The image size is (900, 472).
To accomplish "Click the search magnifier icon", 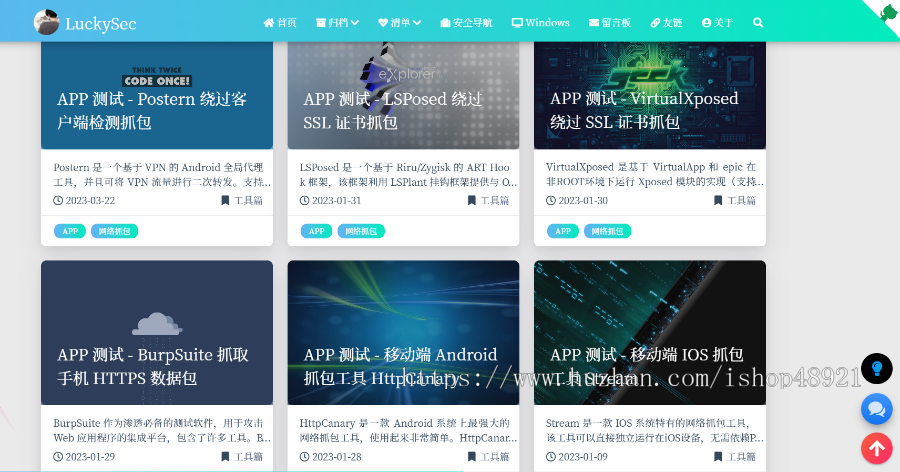I will tap(758, 22).
